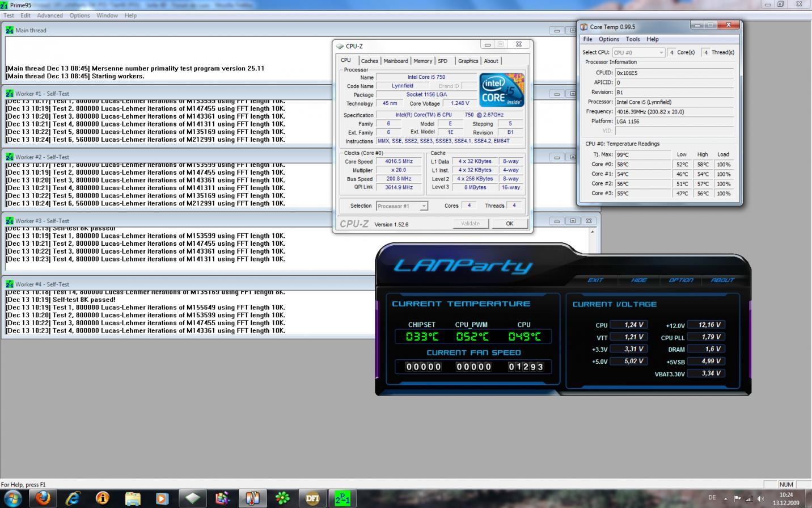This screenshot has height=508, width=812.
Task: Click the Core Voltage value 1.248 V
Action: 459,103
